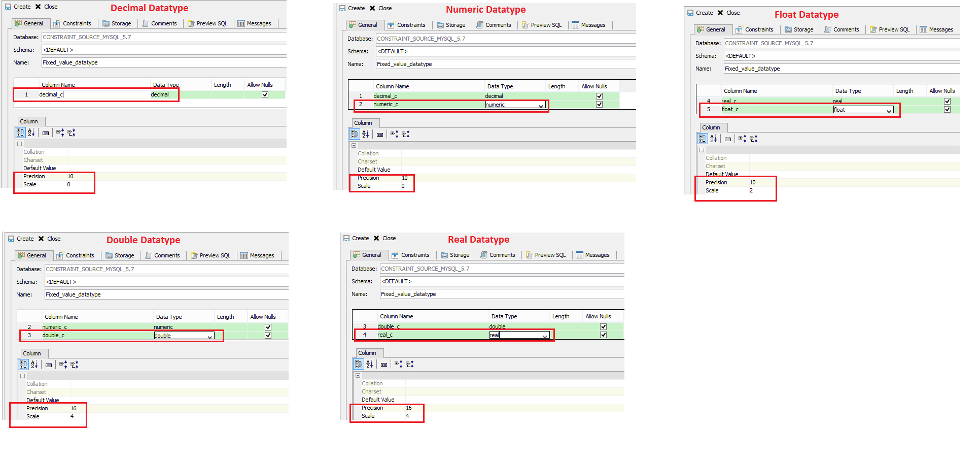980x461 pixels.
Task: Click Create button in Decimal Datatype panel
Action: (x=18, y=7)
